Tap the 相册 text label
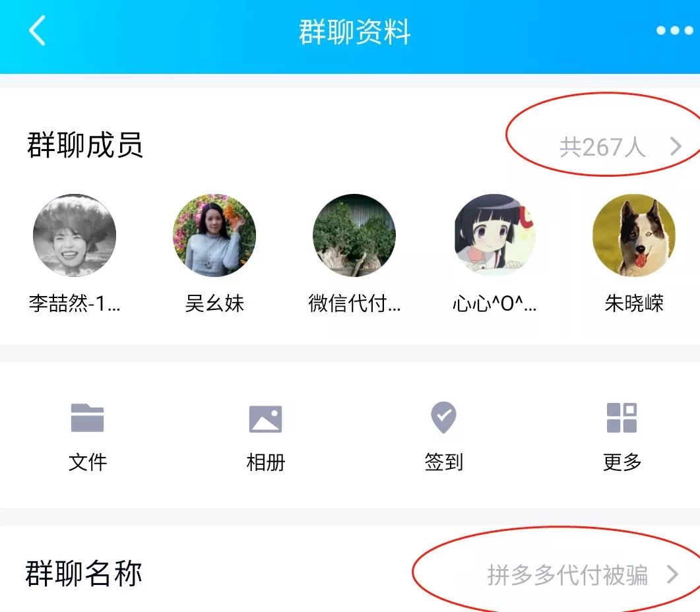700x612 pixels. point(265,462)
